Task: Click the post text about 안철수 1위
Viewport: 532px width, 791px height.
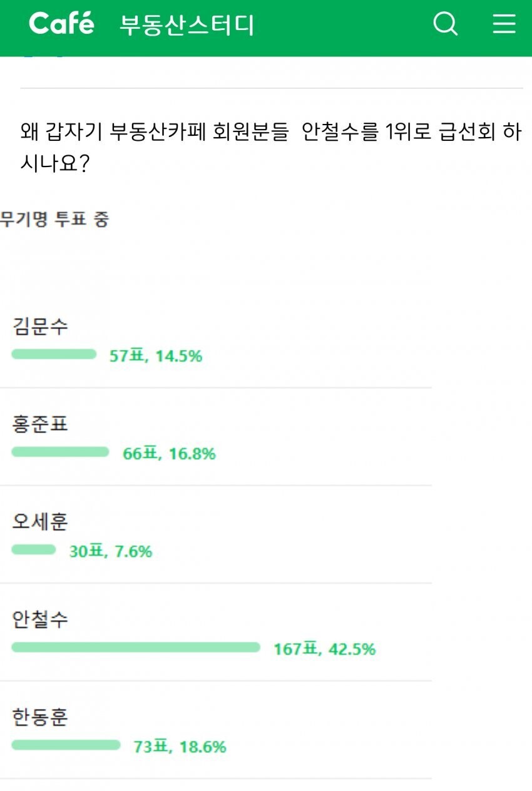Action: (x=271, y=148)
